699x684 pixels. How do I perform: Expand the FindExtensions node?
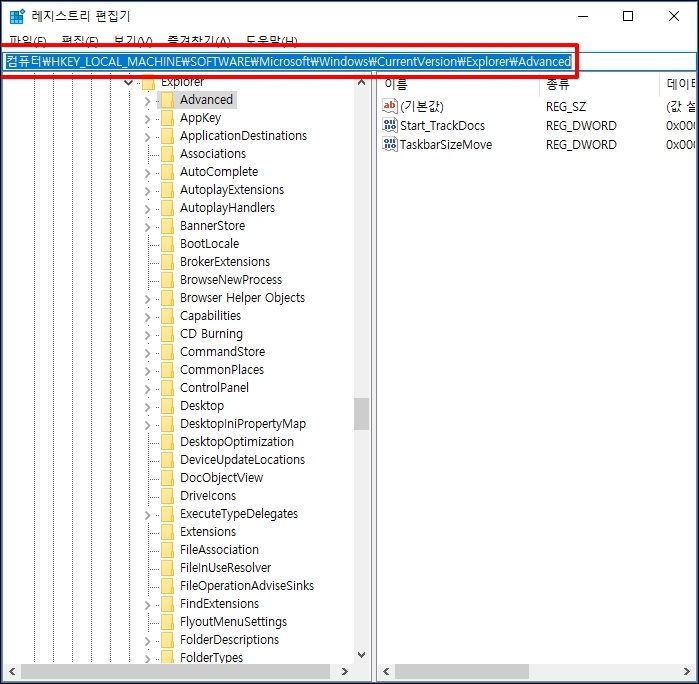pos(148,605)
